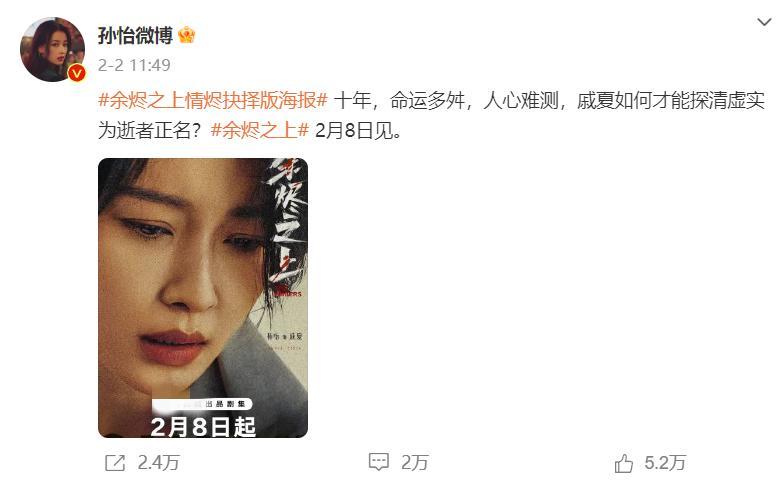Click the gold crown membership icon
Screen dimensions: 782x487
pyautogui.click(x=186, y=35)
